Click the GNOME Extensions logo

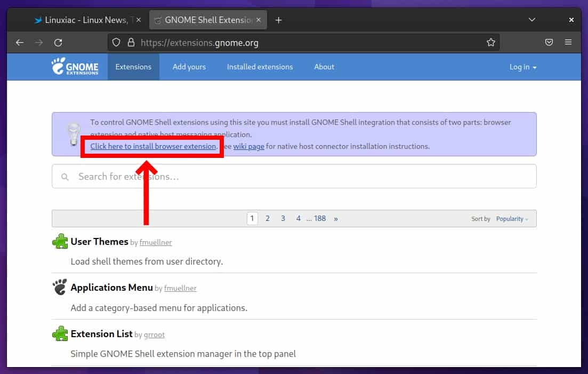(75, 67)
